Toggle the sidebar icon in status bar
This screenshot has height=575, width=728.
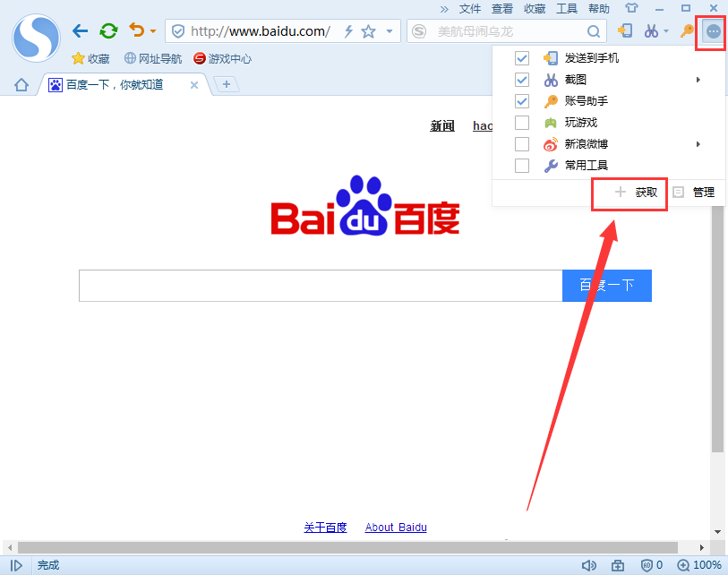16,565
